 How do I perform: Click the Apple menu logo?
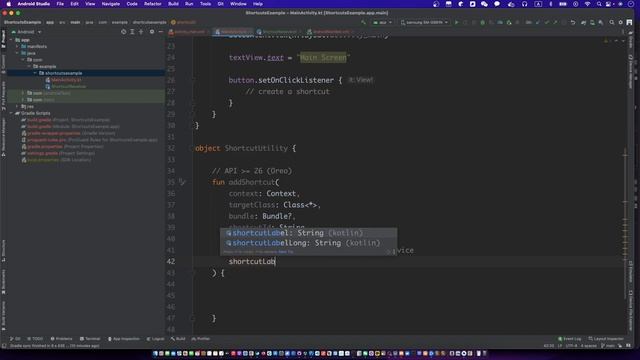click(x=8, y=4)
